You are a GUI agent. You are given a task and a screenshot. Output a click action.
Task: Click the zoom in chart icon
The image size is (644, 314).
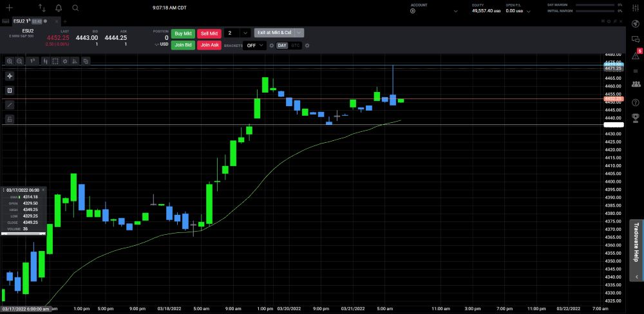click(10, 61)
